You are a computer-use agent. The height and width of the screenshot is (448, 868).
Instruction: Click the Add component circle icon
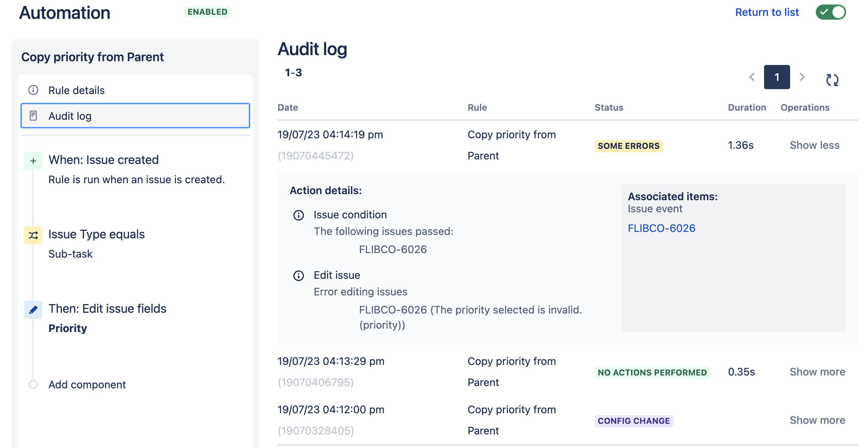[33, 384]
